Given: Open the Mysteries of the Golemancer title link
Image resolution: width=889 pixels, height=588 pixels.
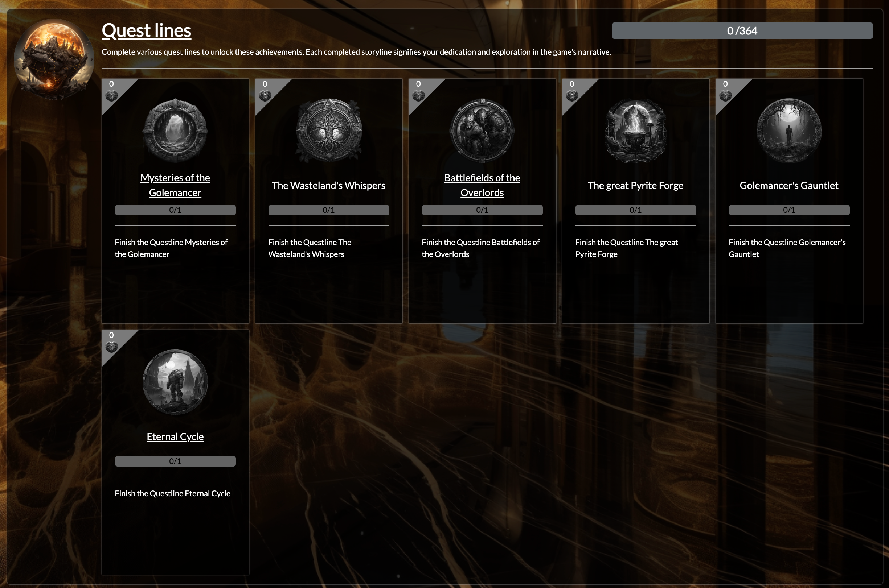Looking at the screenshot, I should point(175,185).
